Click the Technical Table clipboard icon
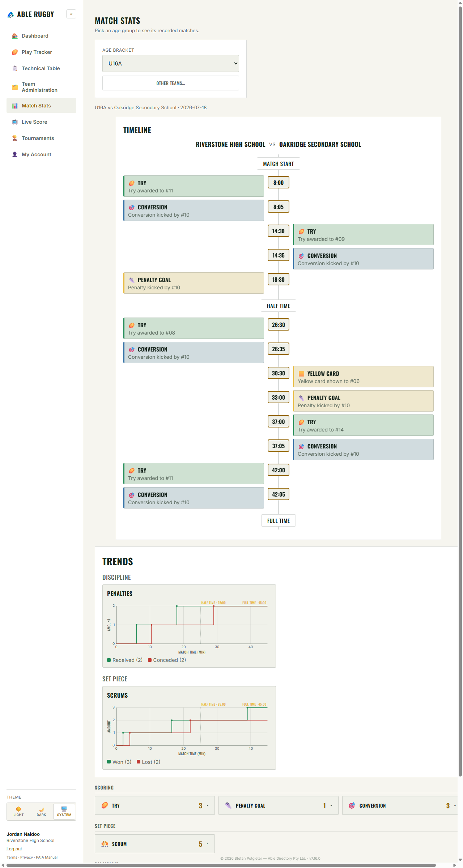463x868 pixels. [15, 68]
